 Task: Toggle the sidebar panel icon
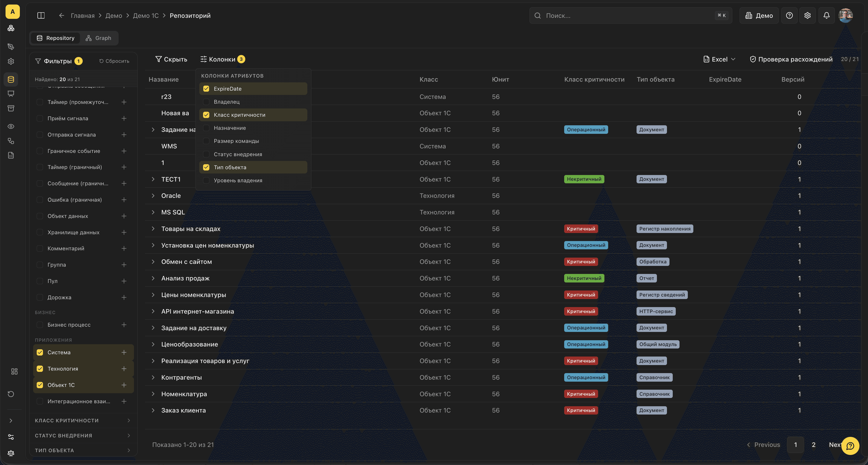(x=41, y=16)
